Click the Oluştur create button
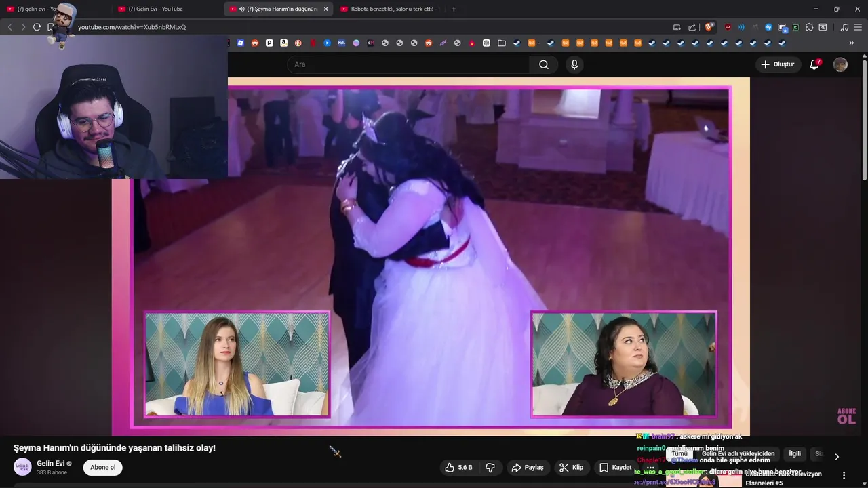This screenshot has height=488, width=868. [778, 64]
